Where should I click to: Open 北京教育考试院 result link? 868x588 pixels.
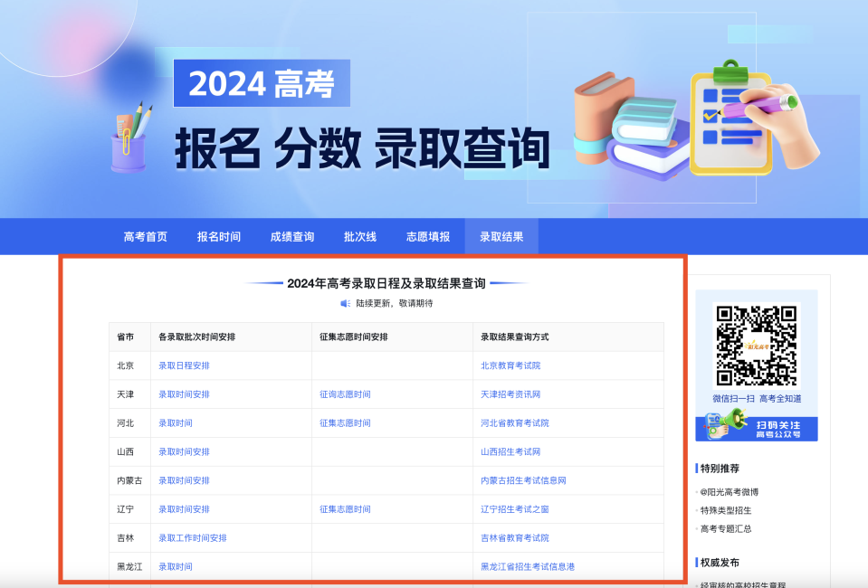tap(511, 365)
